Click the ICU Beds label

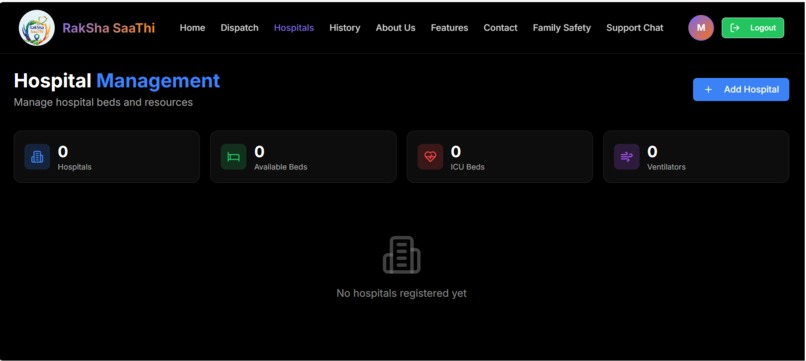click(467, 167)
